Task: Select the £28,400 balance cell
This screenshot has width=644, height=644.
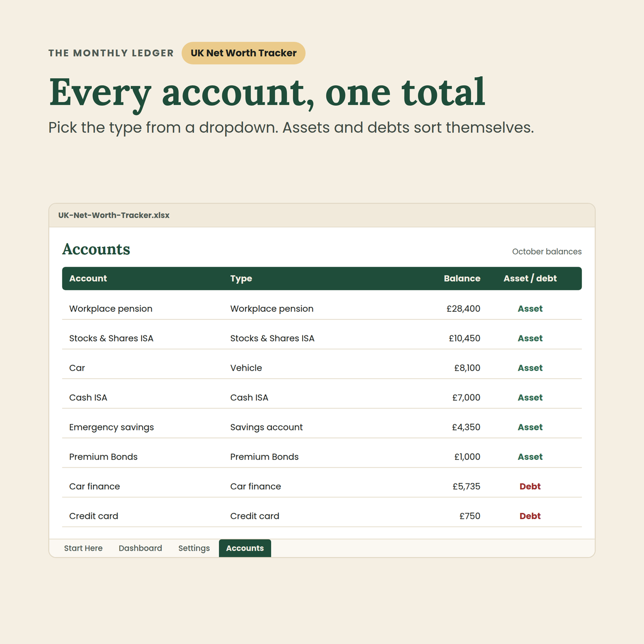Action: coord(464,309)
